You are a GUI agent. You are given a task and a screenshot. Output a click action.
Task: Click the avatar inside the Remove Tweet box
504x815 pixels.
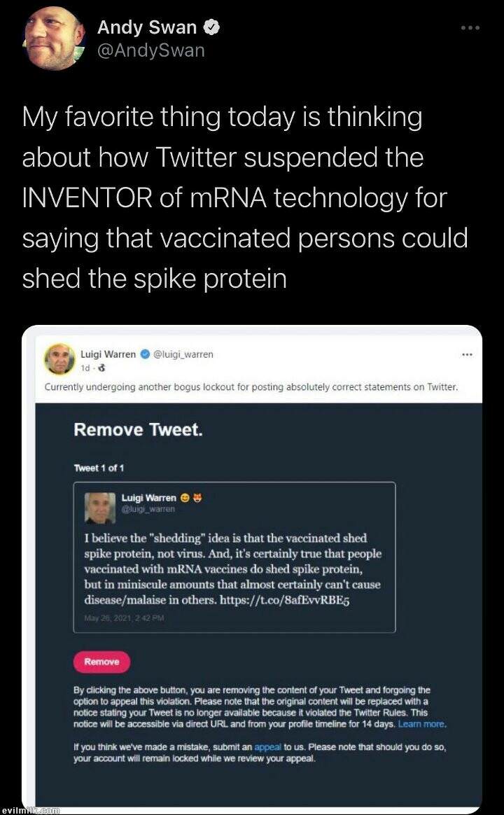100,508
